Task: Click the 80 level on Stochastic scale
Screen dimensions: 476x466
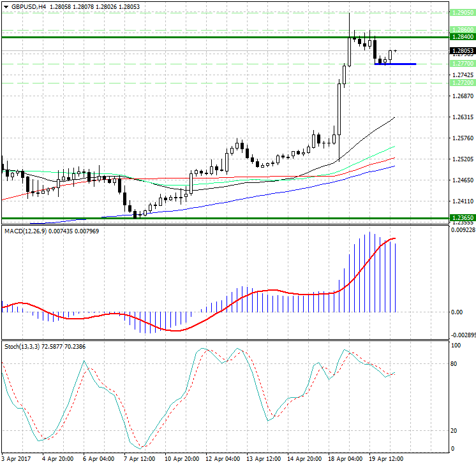Action: [454, 364]
